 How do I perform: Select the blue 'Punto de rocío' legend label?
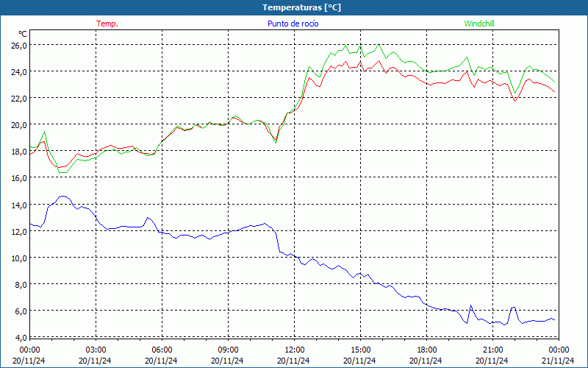[x=293, y=24]
